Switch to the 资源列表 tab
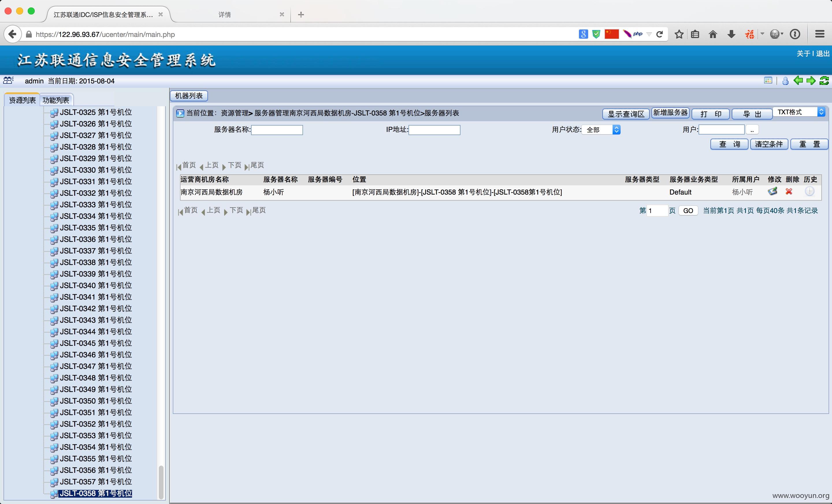Image resolution: width=832 pixels, height=504 pixels. point(22,100)
